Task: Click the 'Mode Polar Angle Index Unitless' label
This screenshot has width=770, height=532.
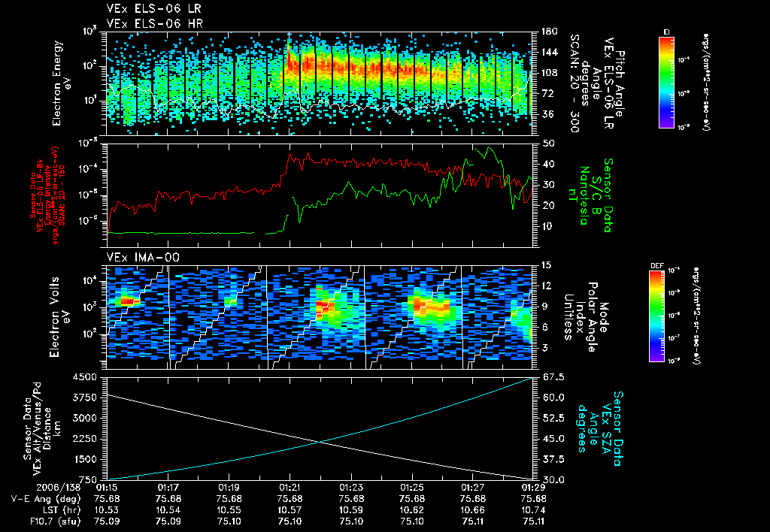Action: coord(585,317)
